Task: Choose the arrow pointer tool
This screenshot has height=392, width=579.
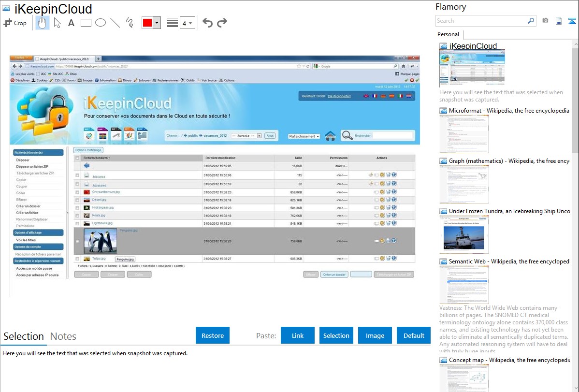Action: pyautogui.click(x=57, y=23)
